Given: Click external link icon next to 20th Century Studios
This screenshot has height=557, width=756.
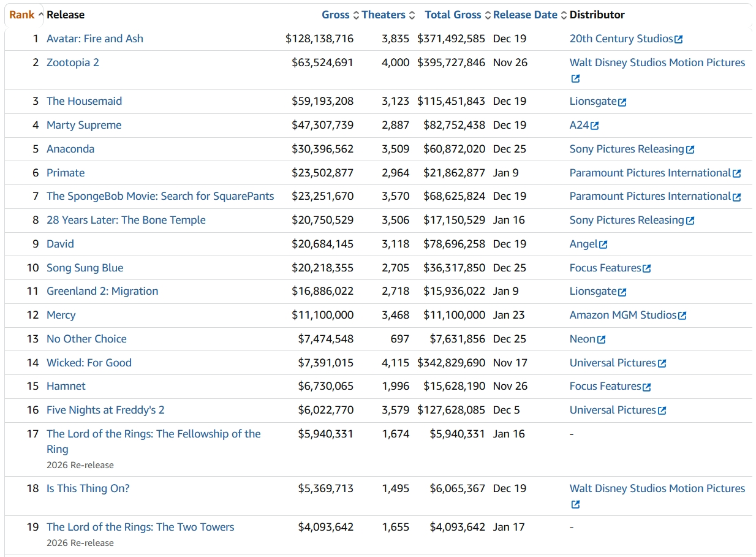Looking at the screenshot, I should click(678, 39).
